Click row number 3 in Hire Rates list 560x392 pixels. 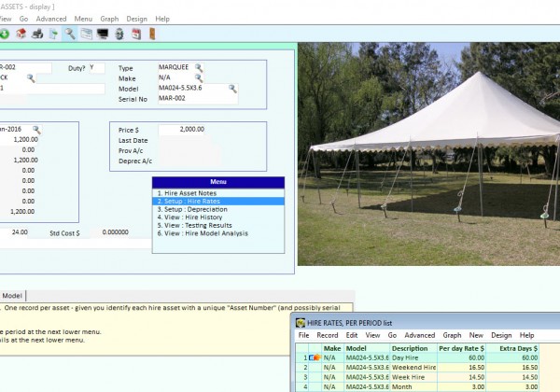coord(302,377)
